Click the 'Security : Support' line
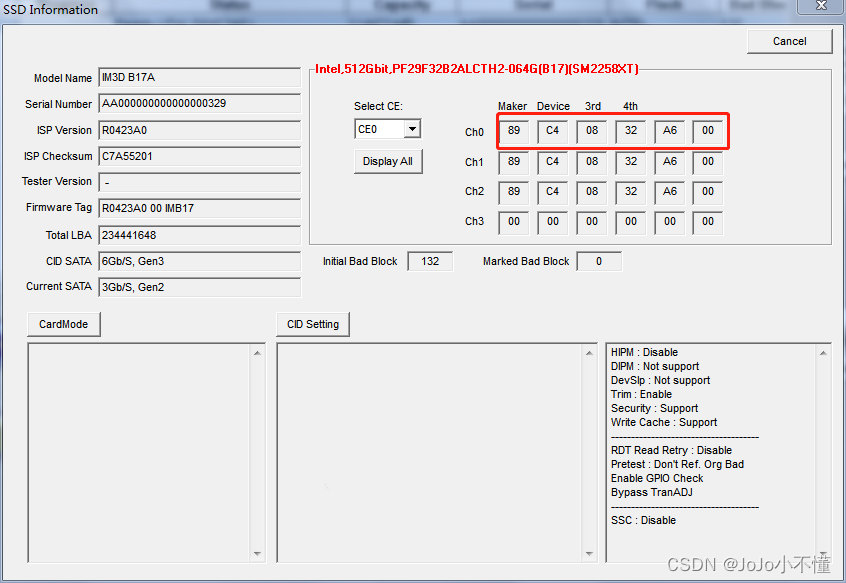846x583 pixels. [654, 408]
